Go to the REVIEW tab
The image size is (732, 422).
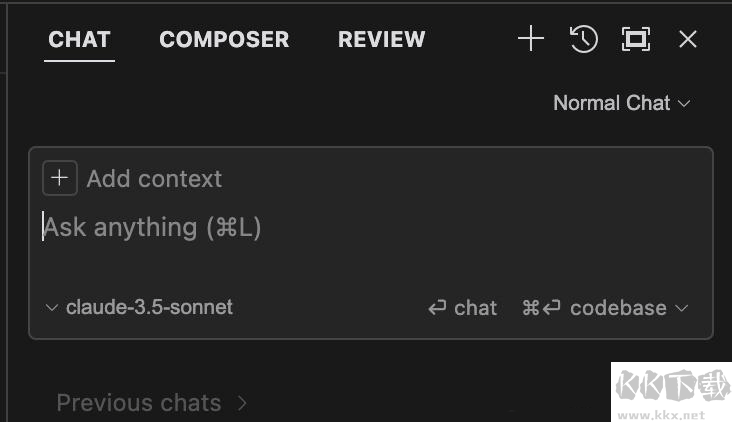(381, 40)
